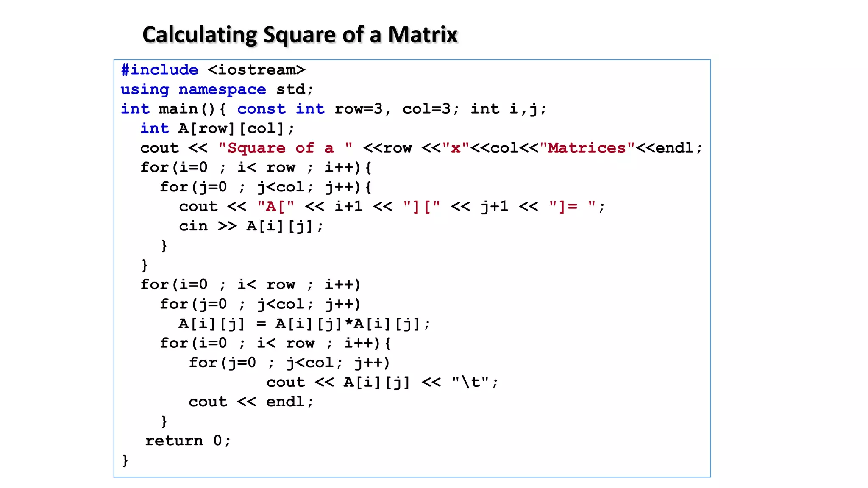Click the slide title "Calculating Square of a Matrix"
868x488 pixels.
point(300,35)
